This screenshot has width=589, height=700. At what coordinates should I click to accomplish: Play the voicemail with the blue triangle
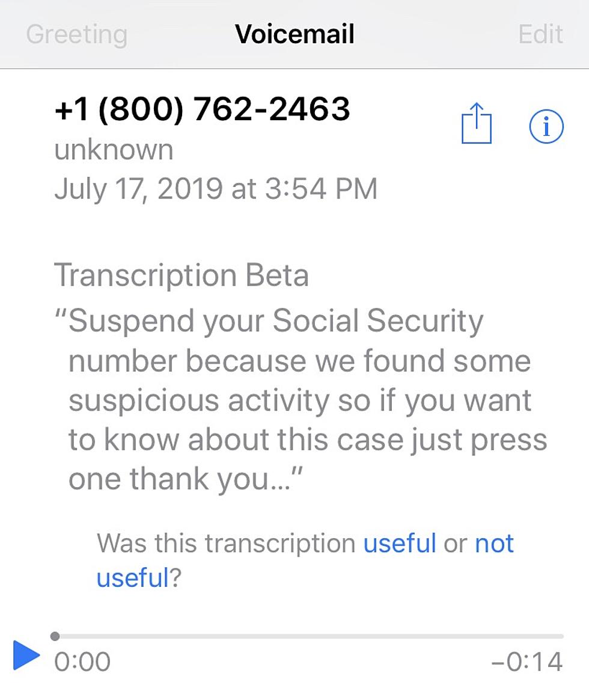[26, 655]
